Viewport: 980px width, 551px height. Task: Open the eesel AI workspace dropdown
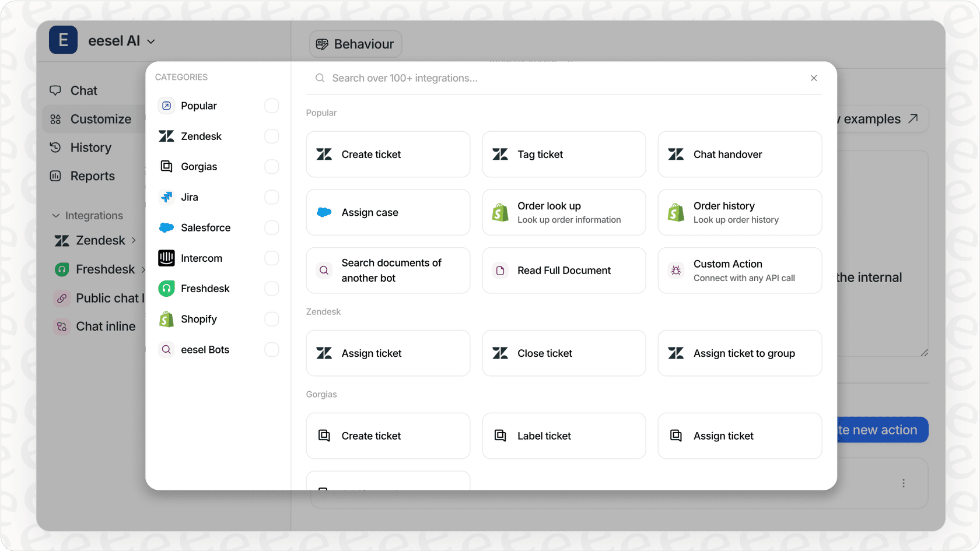(x=150, y=41)
